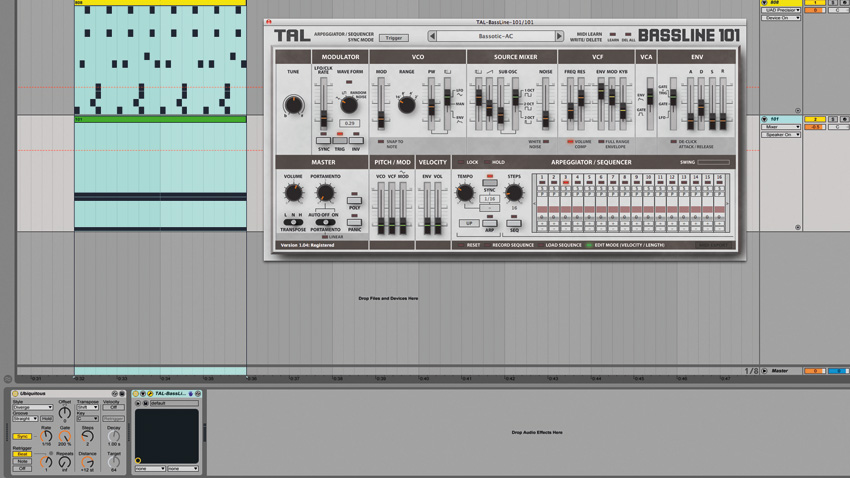
Task: Move the VCF FREQ slider
Action: coord(570,111)
